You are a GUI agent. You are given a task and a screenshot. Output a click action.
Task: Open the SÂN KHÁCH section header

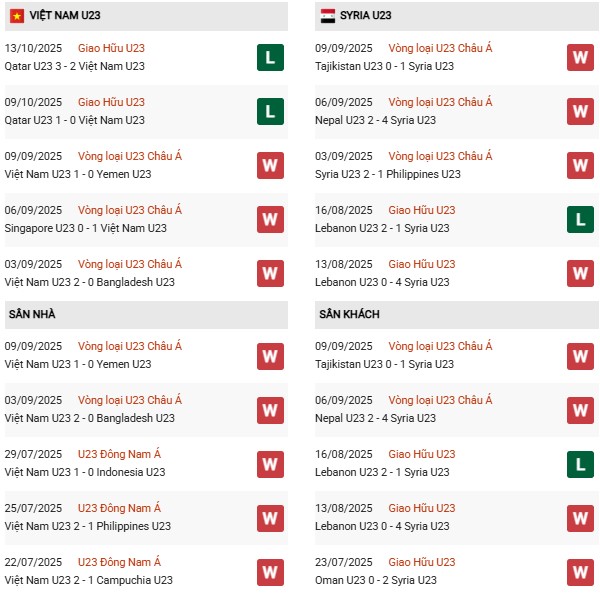(x=350, y=314)
